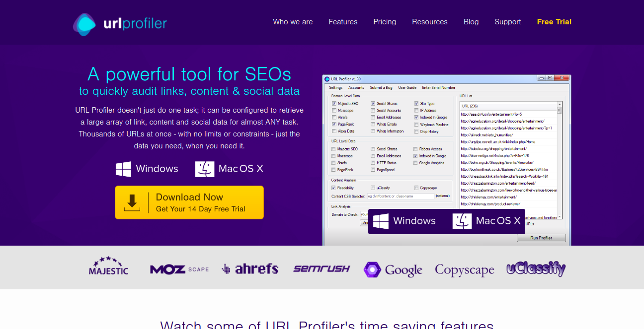
Task: Select http://alivedir.net/arts_humanities/ row
Action: pos(508,135)
